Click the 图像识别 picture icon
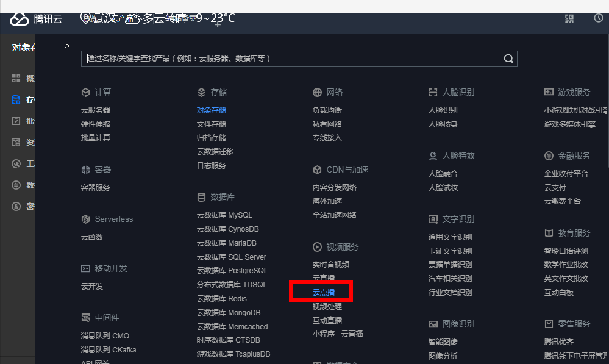Viewport: 609px width, 364px height. pyautogui.click(x=433, y=324)
